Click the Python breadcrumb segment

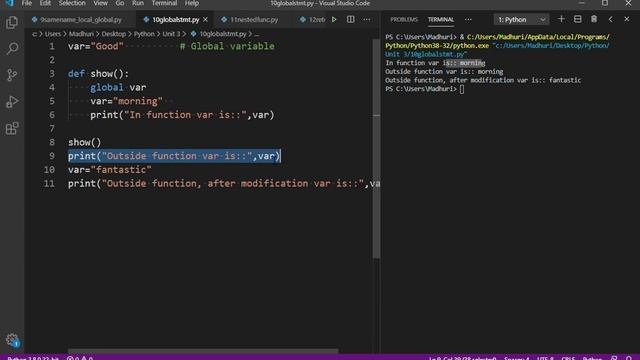144,34
